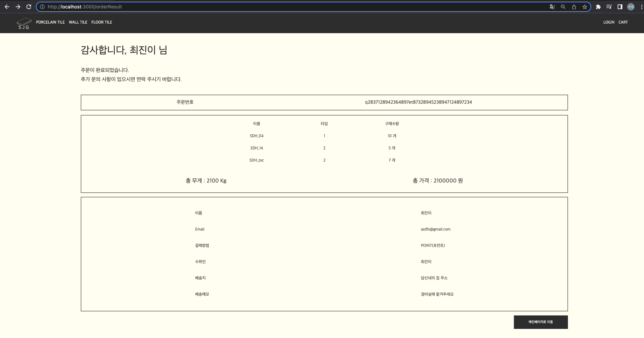Open the WALL TILE menu
The image size is (644, 338).
(78, 22)
